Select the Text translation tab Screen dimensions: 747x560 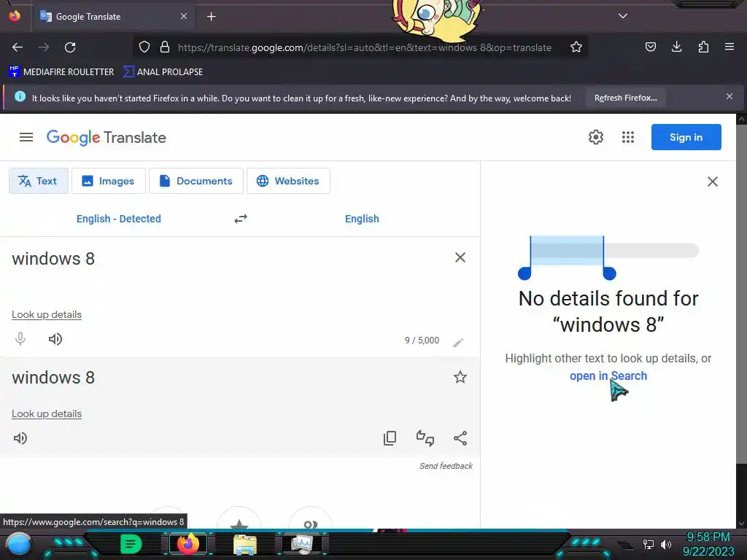39,181
